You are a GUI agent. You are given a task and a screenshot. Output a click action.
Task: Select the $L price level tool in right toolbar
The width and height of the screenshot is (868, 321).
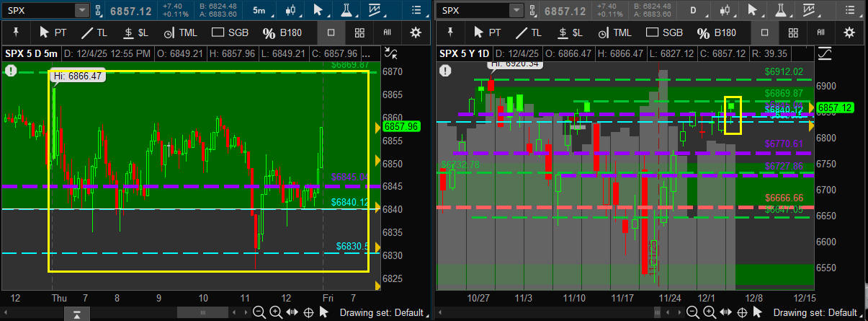point(569,32)
